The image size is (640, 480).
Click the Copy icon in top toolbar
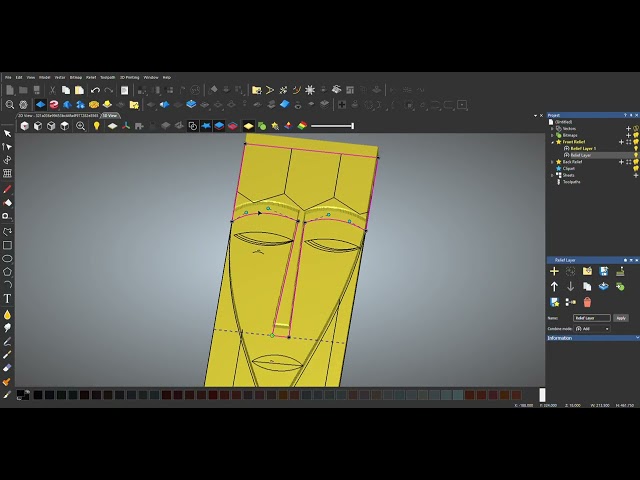66,90
